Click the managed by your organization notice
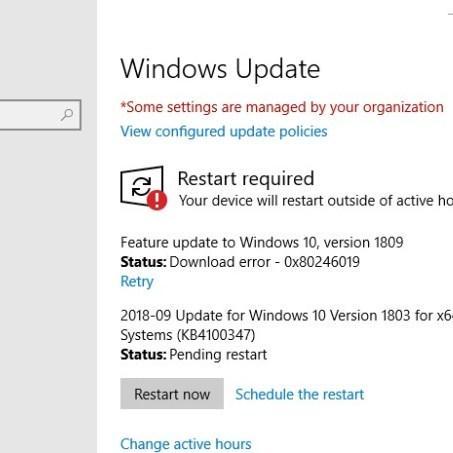The image size is (453, 453). [282, 107]
